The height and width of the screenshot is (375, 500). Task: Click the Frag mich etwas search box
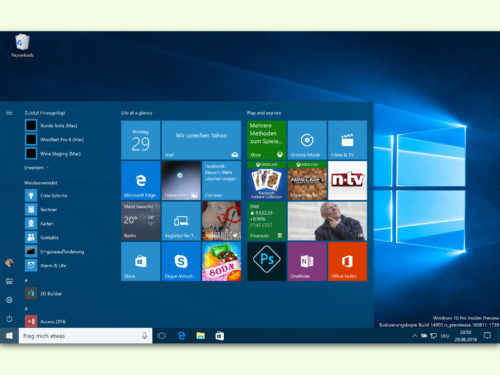pyautogui.click(x=85, y=336)
